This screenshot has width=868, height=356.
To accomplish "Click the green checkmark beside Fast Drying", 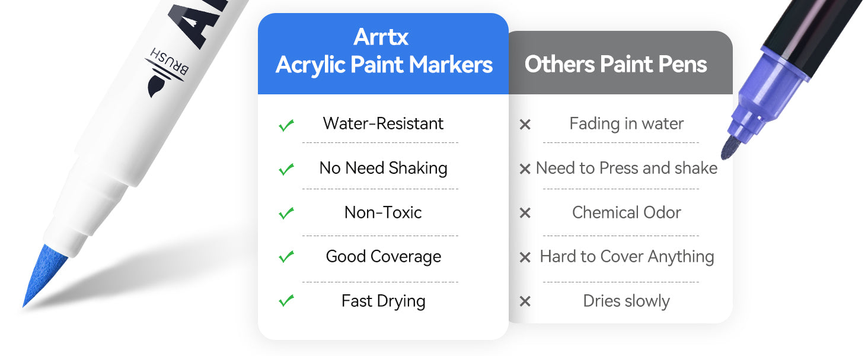I will 286,301.
